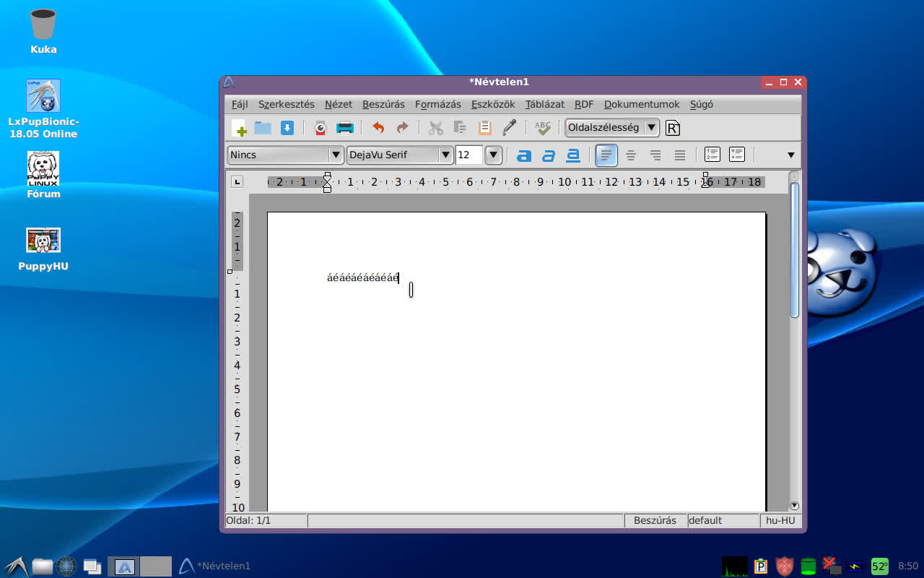
Task: Open the Fájl menu
Action: [x=240, y=104]
